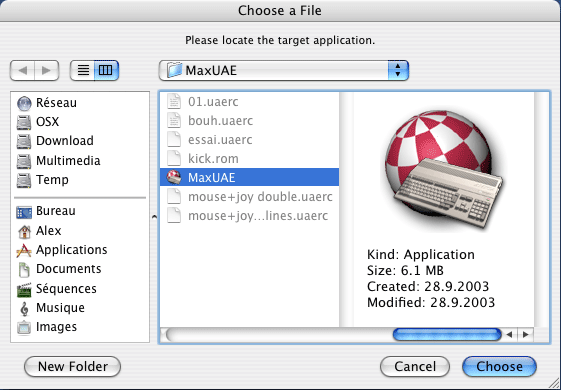Image resolution: width=561 pixels, height=390 pixels.
Task: Click the Cancel button
Action: [415, 366]
